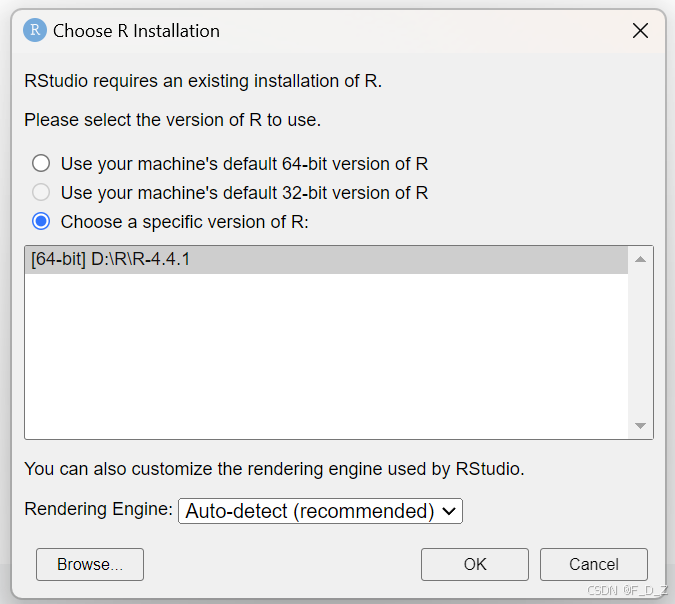Click the "Rendering Engine:" label

[98, 509]
